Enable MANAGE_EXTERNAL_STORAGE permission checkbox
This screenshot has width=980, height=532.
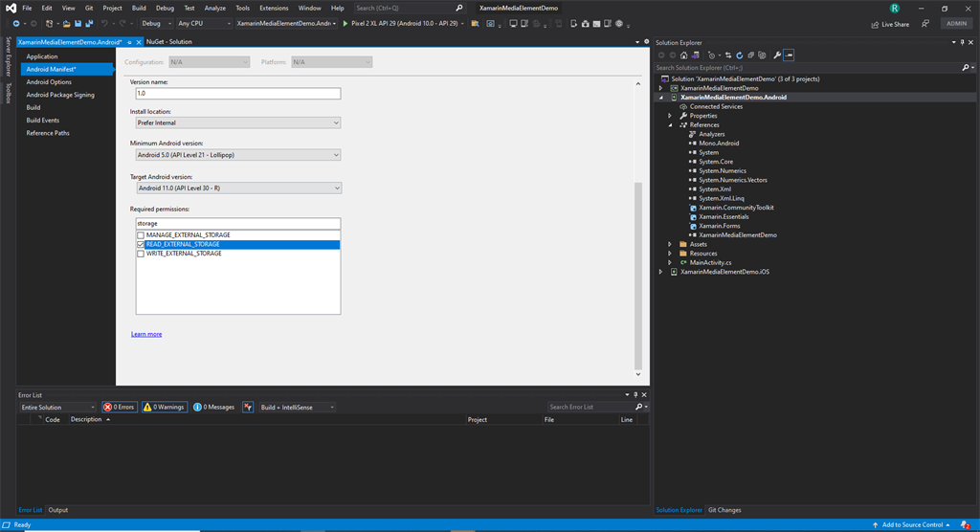141,235
